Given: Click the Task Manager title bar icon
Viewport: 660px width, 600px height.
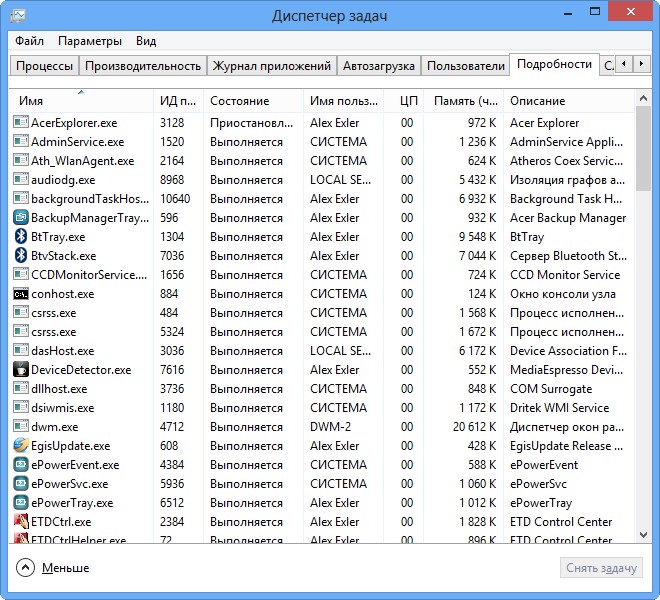Looking at the screenshot, I should [18, 16].
